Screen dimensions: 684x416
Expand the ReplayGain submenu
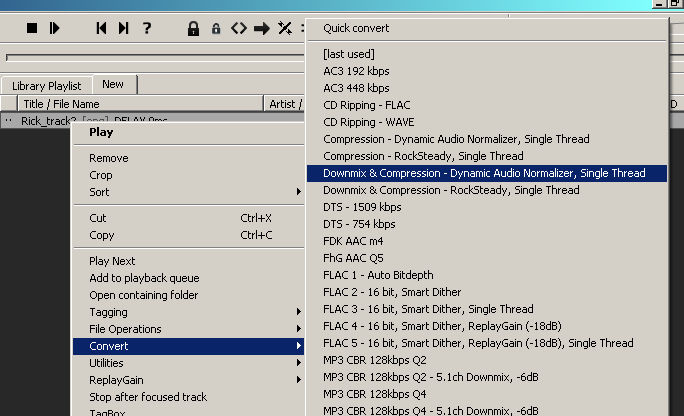click(x=188, y=380)
